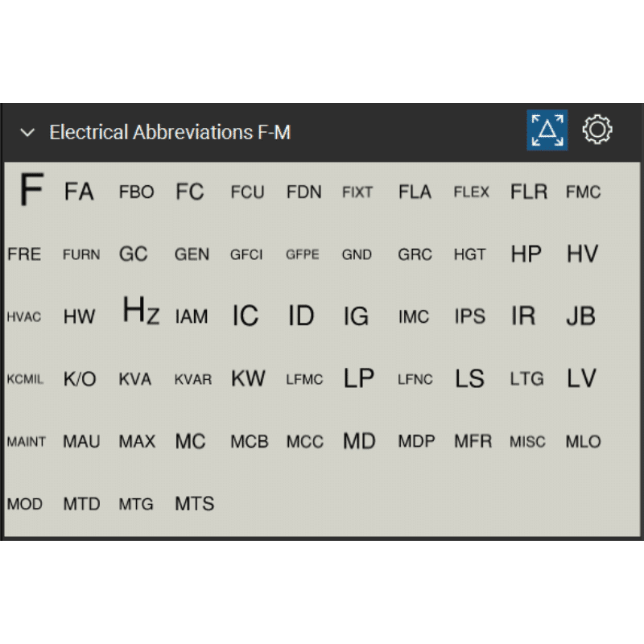644x644 pixels.
Task: Collapse the Electrical Abbreviations F-M panel
Action: coord(28,133)
